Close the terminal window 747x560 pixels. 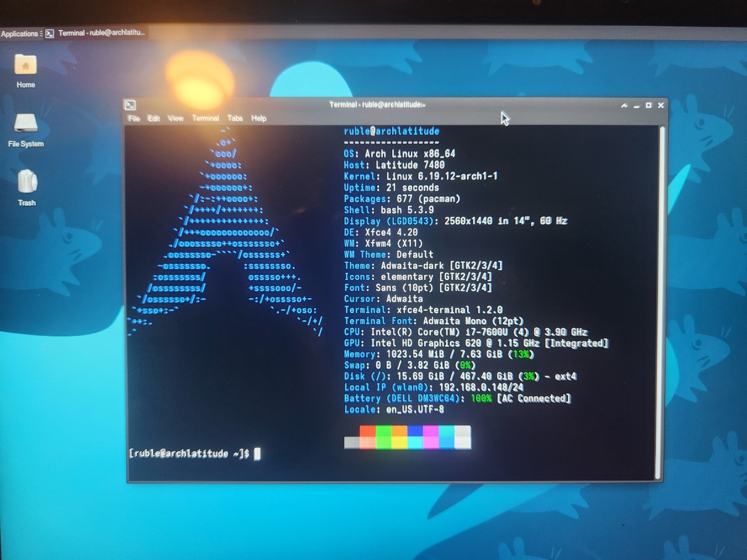coord(661,105)
